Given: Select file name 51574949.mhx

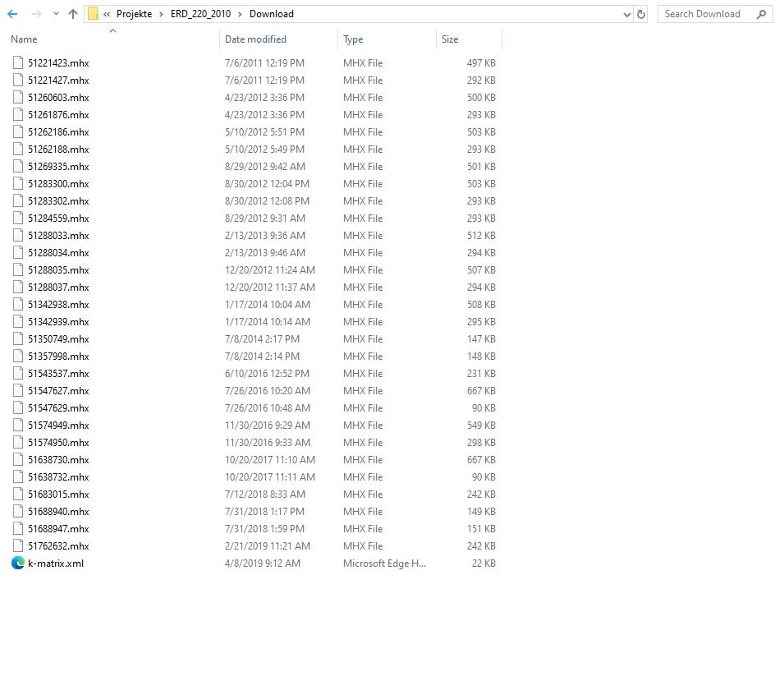Looking at the screenshot, I should click(x=58, y=426).
